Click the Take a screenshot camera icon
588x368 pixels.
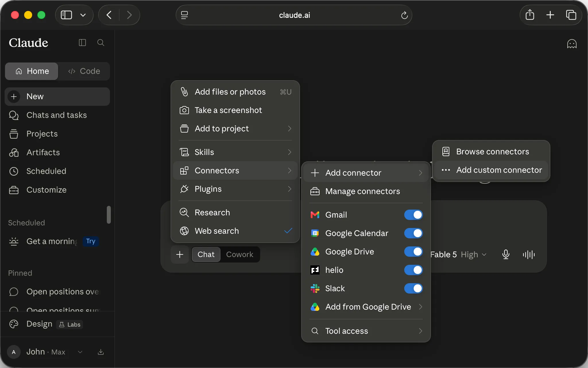click(184, 110)
